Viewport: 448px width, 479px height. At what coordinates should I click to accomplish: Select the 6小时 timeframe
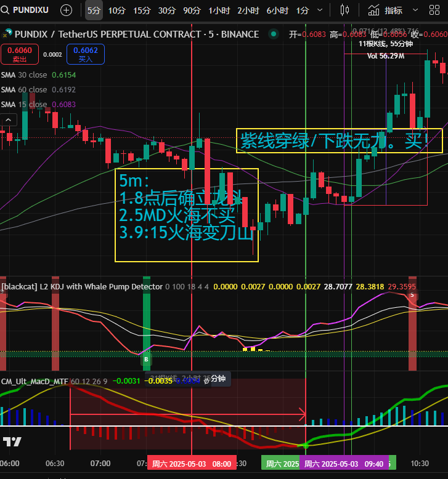[x=277, y=10]
